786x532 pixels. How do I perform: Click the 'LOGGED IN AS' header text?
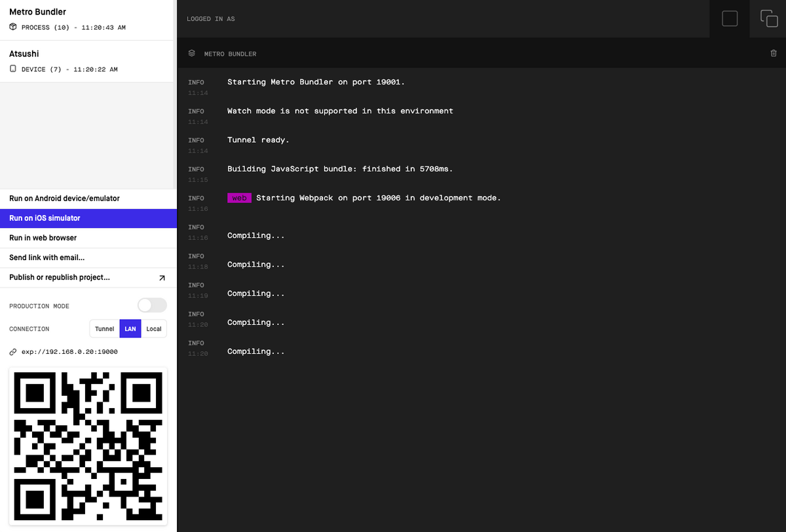[210, 19]
